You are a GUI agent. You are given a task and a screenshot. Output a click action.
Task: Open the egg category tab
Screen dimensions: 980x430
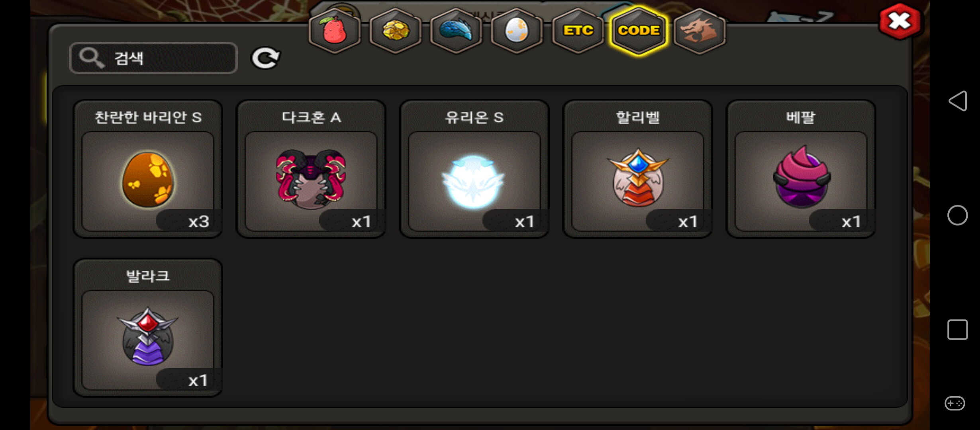(x=517, y=31)
